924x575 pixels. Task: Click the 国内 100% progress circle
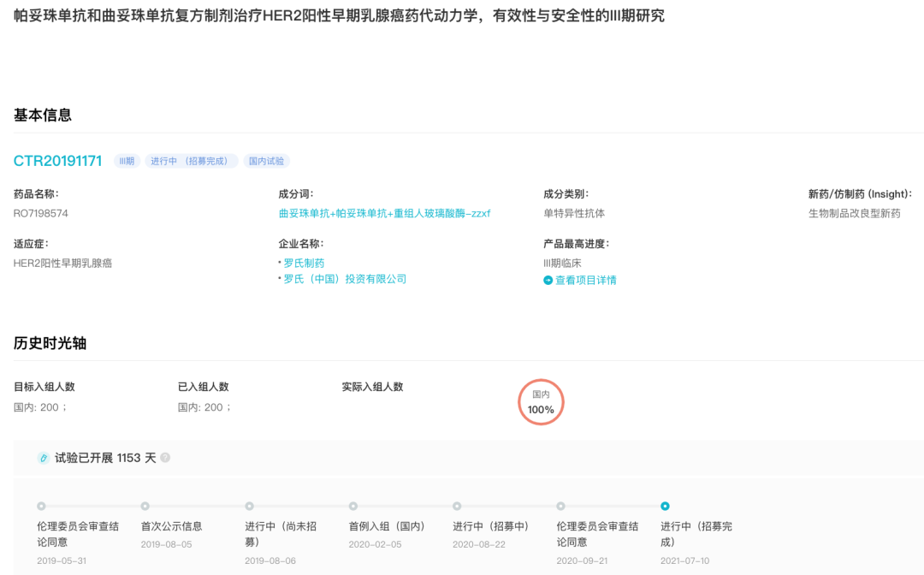pyautogui.click(x=541, y=403)
